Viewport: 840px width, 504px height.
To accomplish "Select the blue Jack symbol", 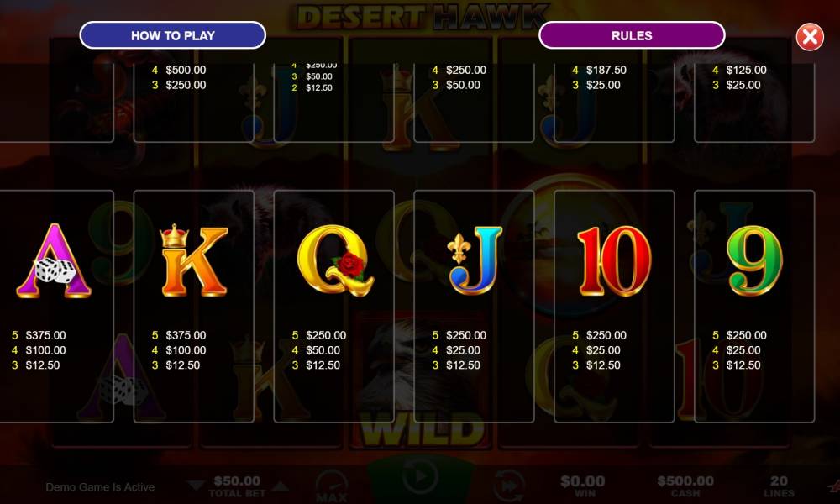I will (x=475, y=261).
